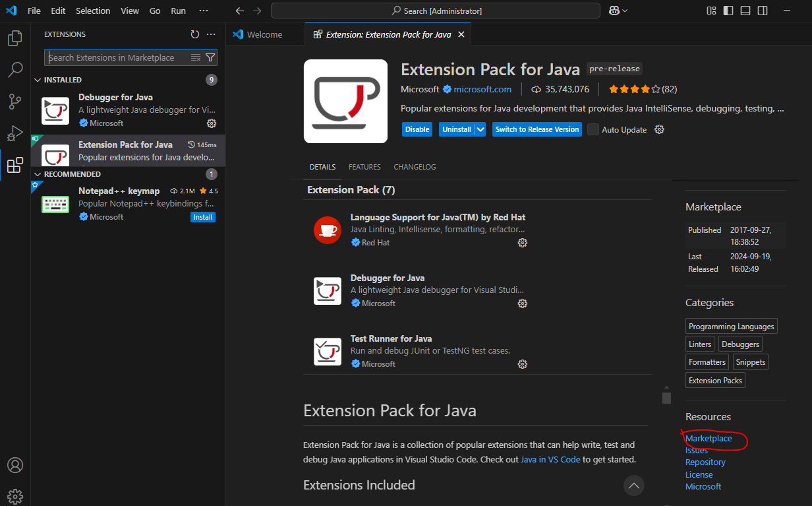The width and height of the screenshot is (812, 506).
Task: Click the Disable button
Action: click(417, 129)
